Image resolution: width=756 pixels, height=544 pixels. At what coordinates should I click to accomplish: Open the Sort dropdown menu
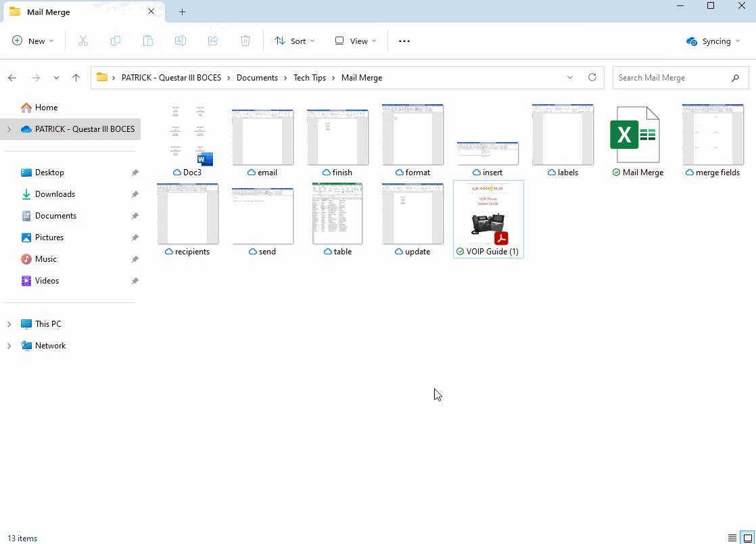click(x=295, y=41)
